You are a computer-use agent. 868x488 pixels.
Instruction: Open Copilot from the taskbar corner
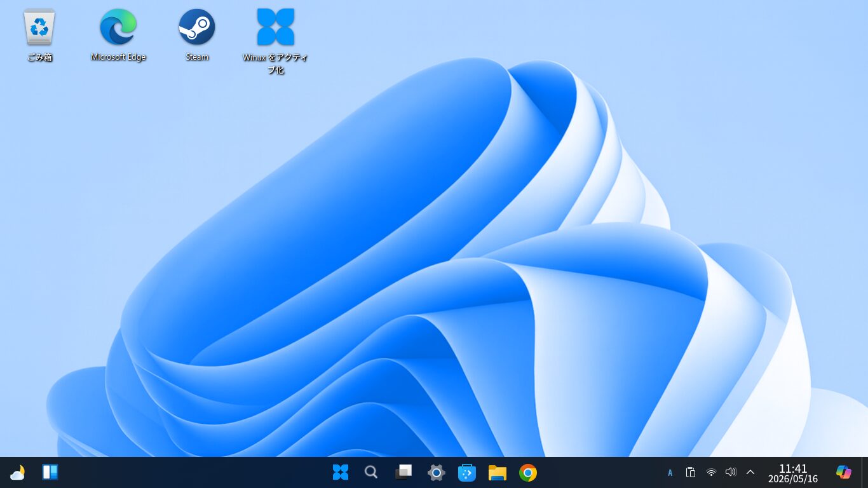844,472
